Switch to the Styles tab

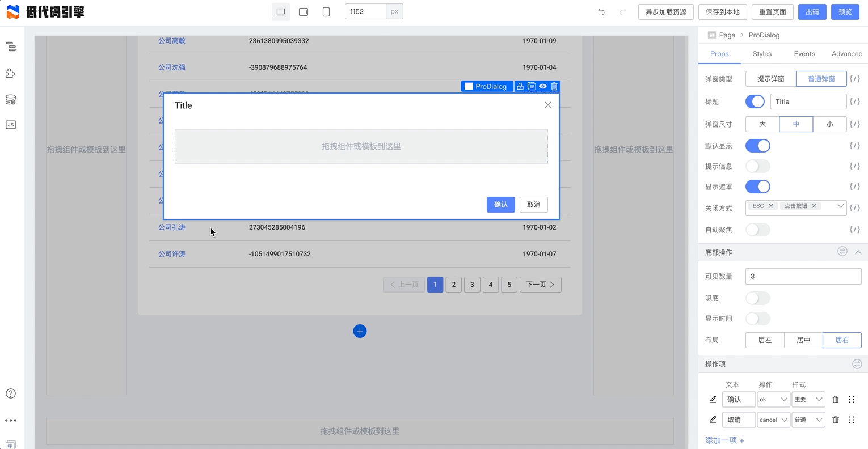pos(762,54)
